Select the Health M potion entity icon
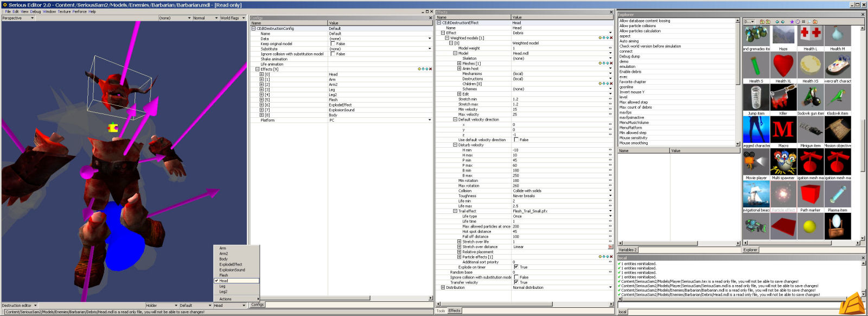Screen dimensions: 868x316 click(x=838, y=36)
